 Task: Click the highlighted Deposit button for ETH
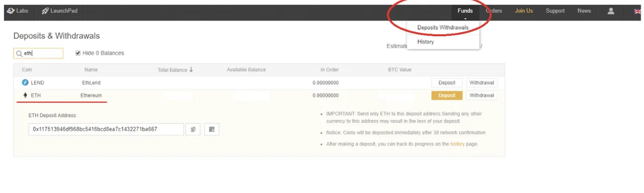447,95
